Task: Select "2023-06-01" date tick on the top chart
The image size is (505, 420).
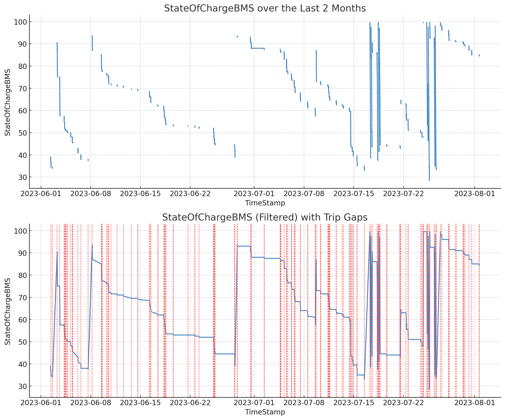Action: click(x=41, y=194)
